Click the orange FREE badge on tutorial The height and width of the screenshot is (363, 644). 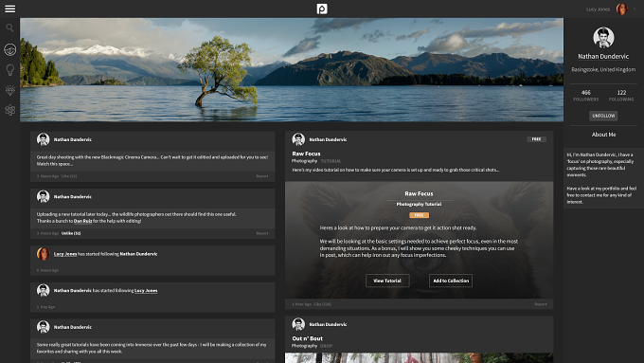[419, 215]
